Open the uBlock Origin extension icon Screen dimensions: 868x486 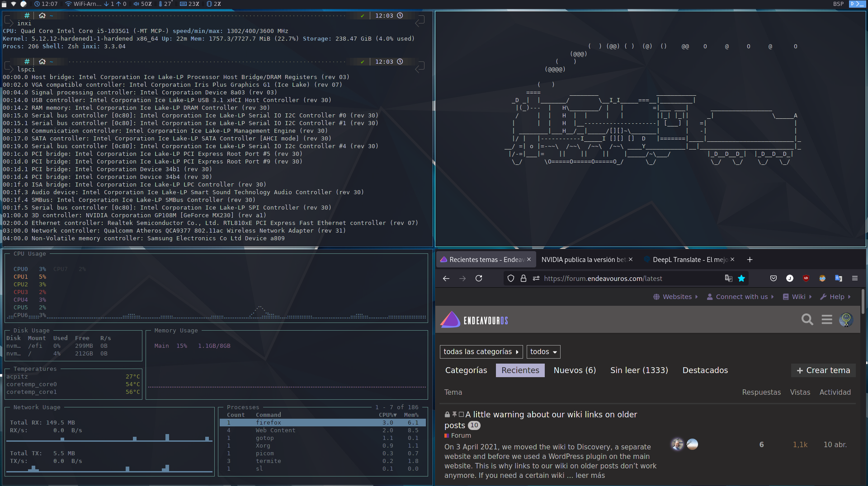[806, 278]
